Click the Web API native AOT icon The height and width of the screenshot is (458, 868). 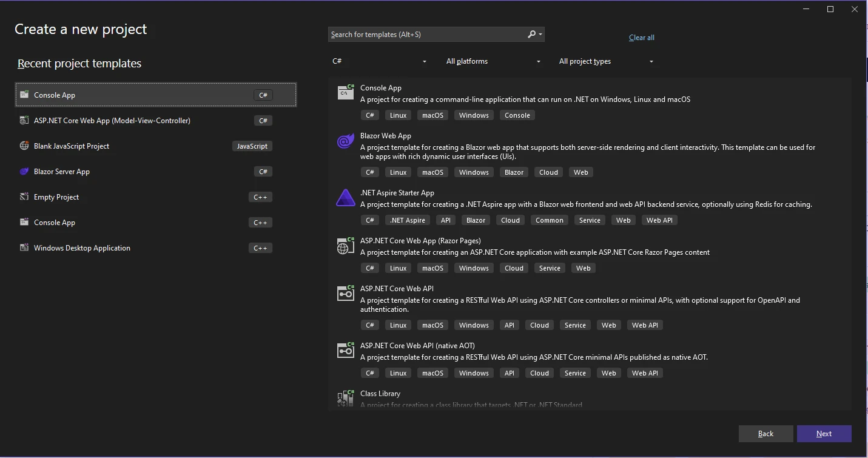tap(346, 350)
